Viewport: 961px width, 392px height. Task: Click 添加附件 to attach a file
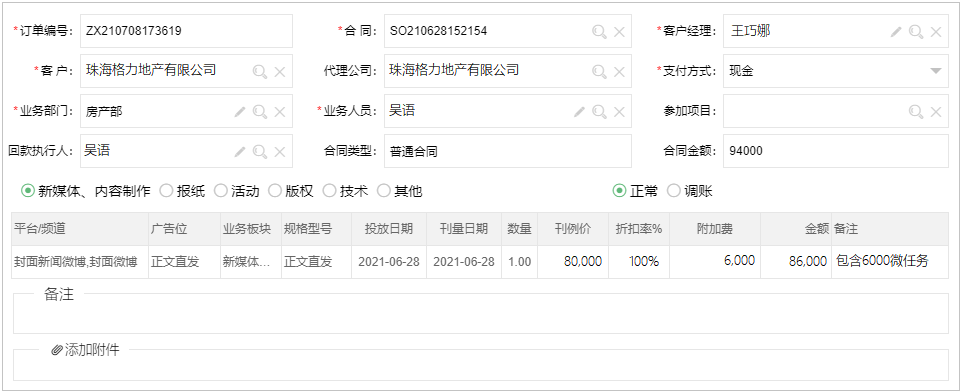pyautogui.click(x=85, y=350)
